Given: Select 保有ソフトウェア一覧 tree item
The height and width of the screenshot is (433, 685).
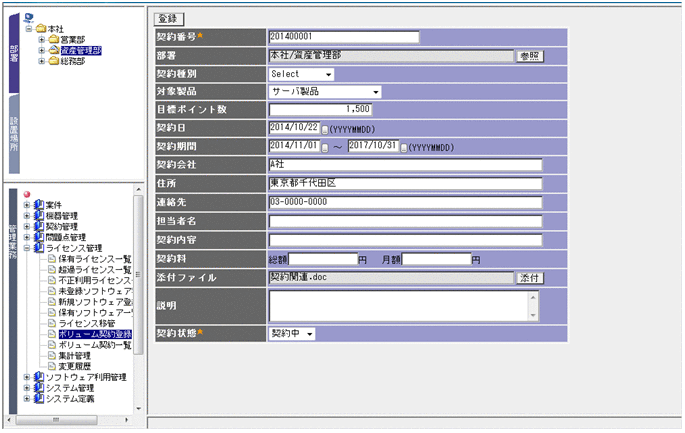Looking at the screenshot, I should click(95, 312).
